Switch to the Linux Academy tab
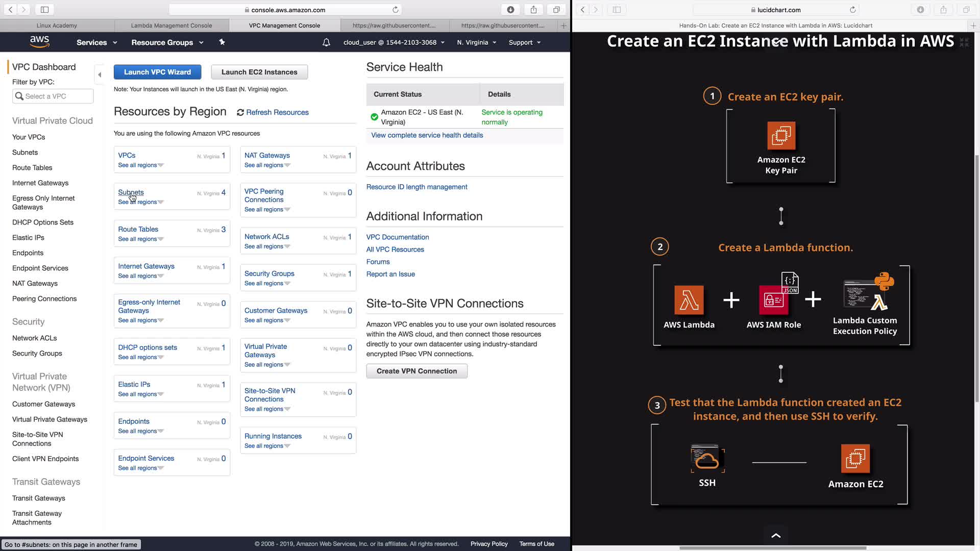The height and width of the screenshot is (551, 980). point(57,26)
